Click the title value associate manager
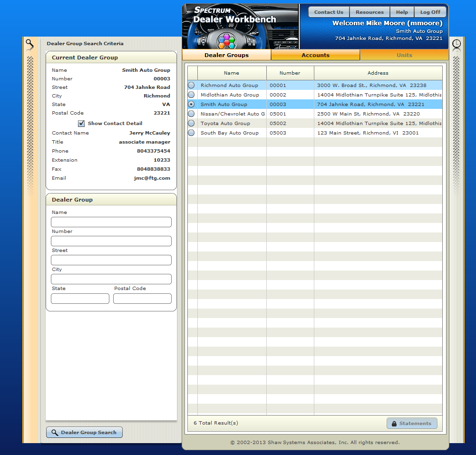The image size is (476, 455). tap(145, 142)
